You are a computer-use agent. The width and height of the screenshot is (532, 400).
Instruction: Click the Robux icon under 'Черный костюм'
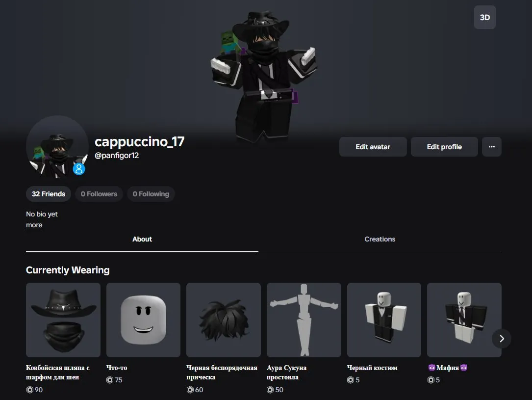[x=351, y=380]
